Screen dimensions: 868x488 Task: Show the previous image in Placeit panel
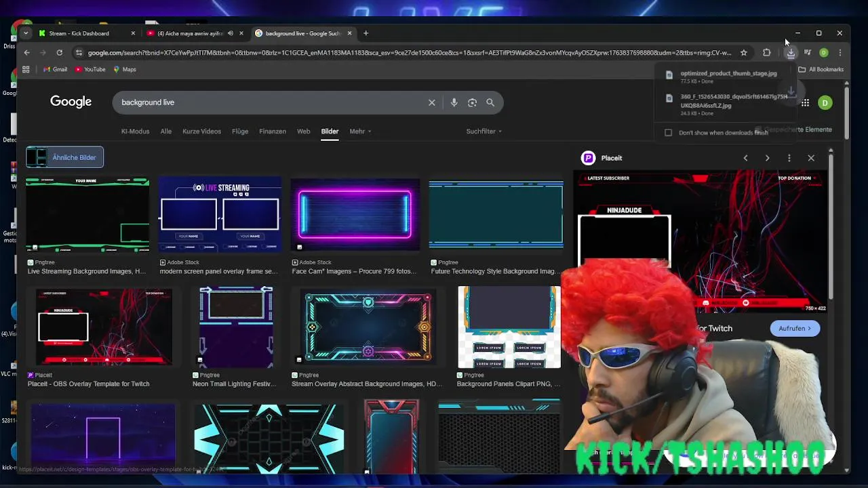coord(745,158)
